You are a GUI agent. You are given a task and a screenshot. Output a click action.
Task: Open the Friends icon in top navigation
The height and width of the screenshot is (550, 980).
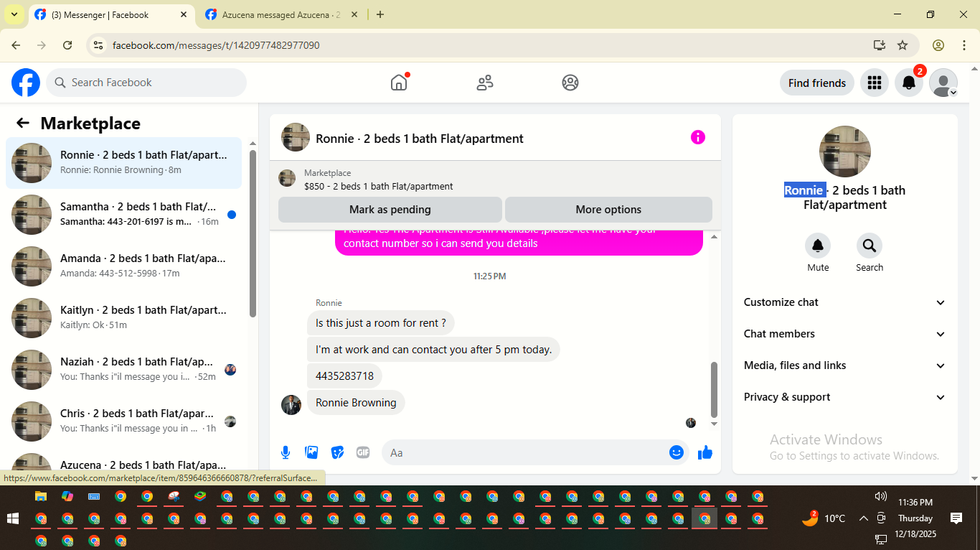pyautogui.click(x=485, y=83)
